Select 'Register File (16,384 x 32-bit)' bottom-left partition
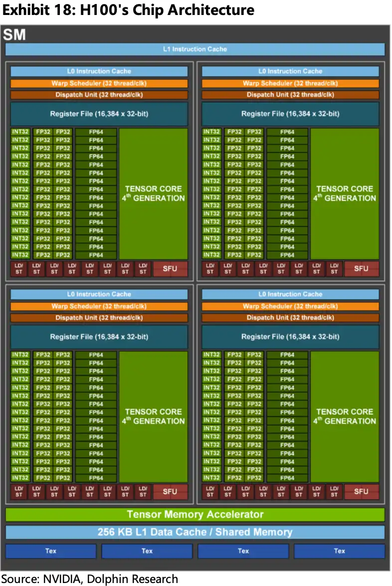Screen dimensions: 392x586 [x=99, y=337]
